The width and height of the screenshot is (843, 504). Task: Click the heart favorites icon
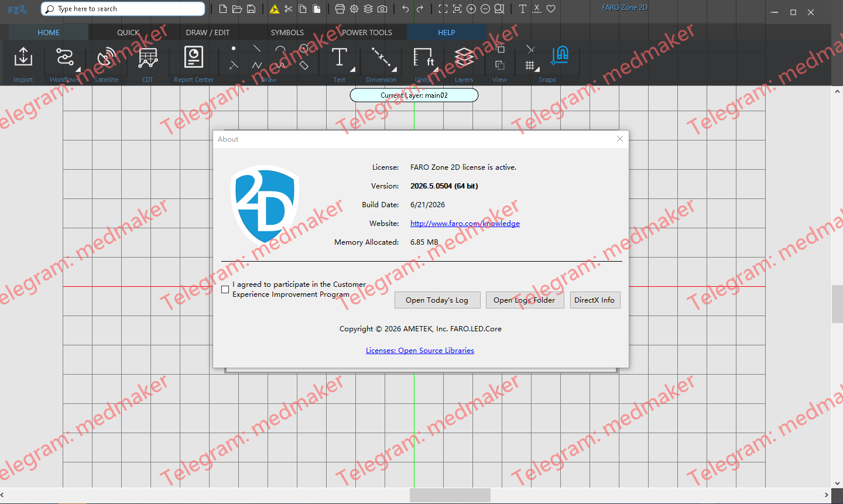coord(551,9)
